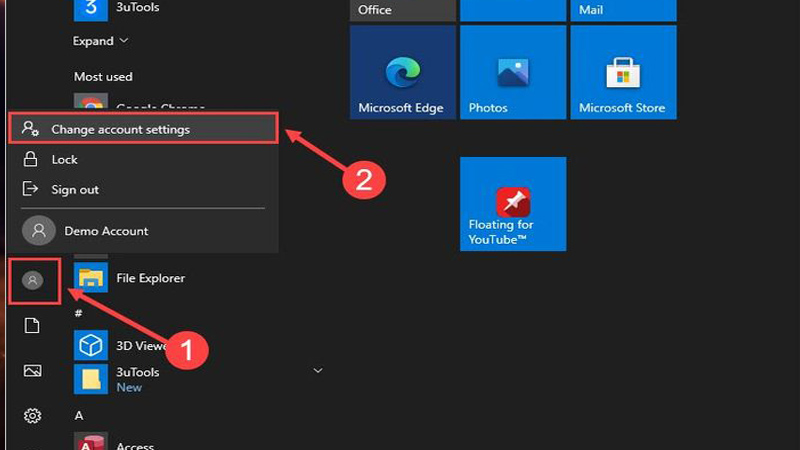Choose Sign out option
This screenshot has height=450, width=800.
tap(143, 189)
